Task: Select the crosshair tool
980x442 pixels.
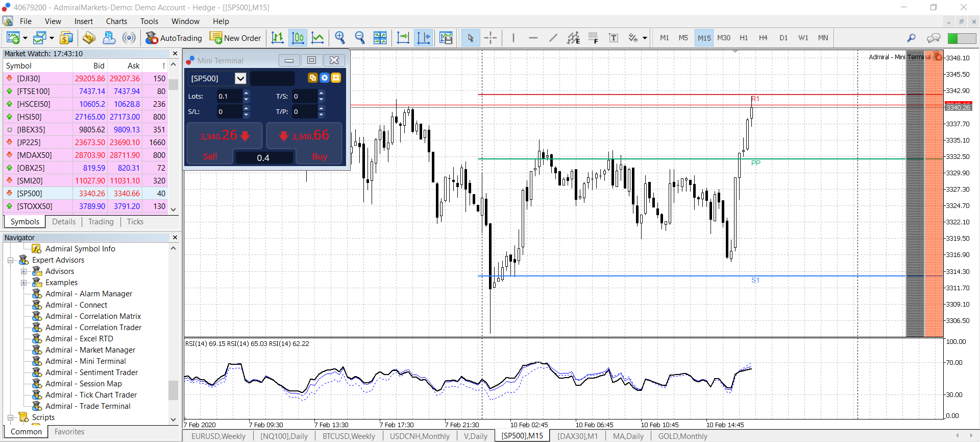Action: pos(491,38)
